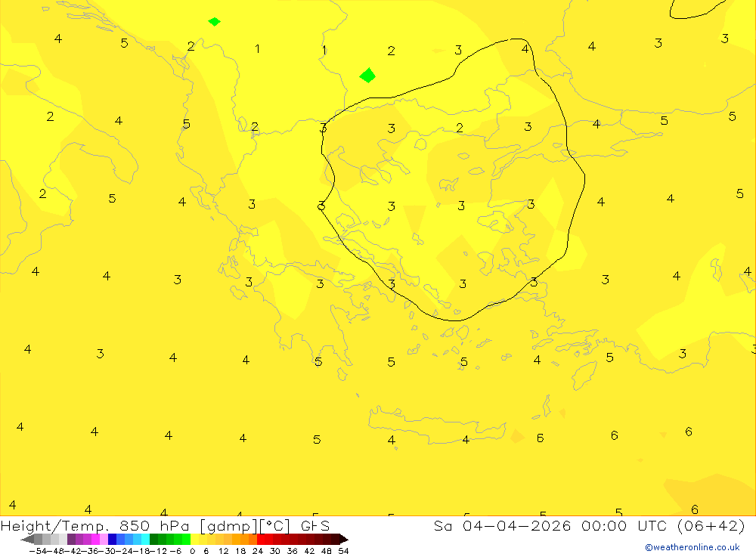Click the legend label 54 at right end
756x554 pixels.
click(343, 551)
